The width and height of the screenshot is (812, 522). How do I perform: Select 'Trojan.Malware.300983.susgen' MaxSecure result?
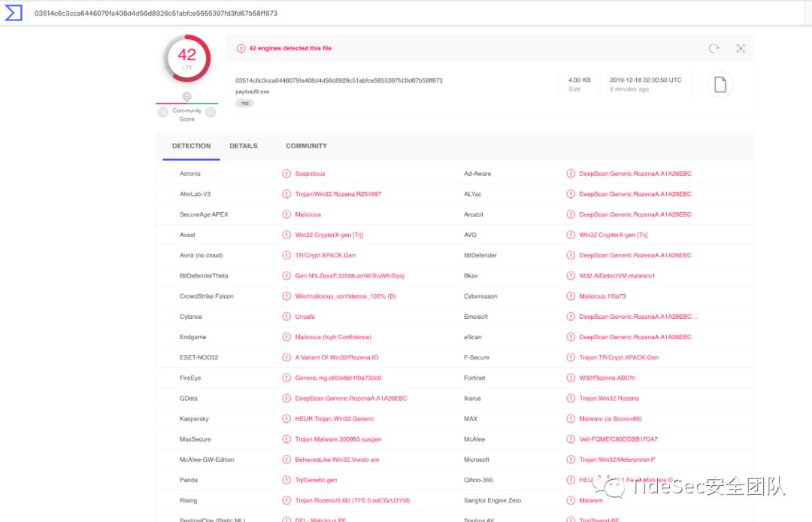point(338,439)
